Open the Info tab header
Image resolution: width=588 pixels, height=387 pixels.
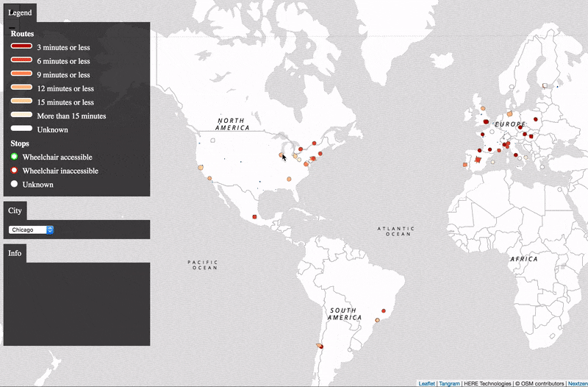[x=15, y=253]
